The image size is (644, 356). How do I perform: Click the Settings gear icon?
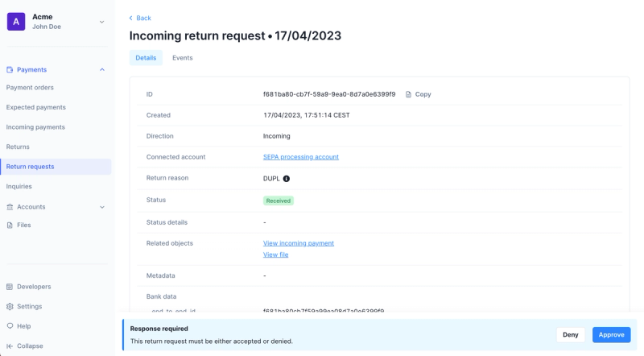[x=10, y=307]
